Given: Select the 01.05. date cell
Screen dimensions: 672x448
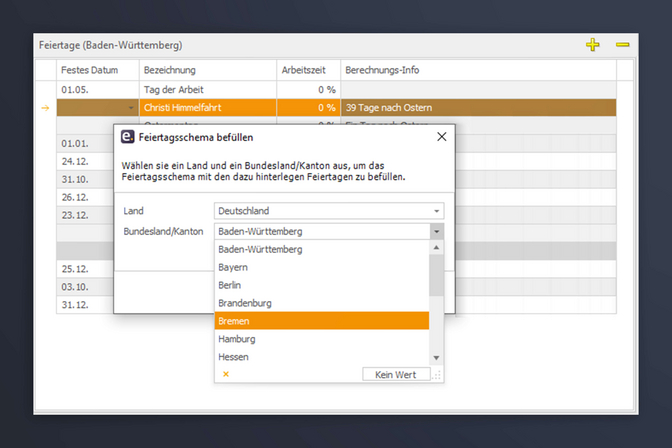Looking at the screenshot, I should pos(98,90).
